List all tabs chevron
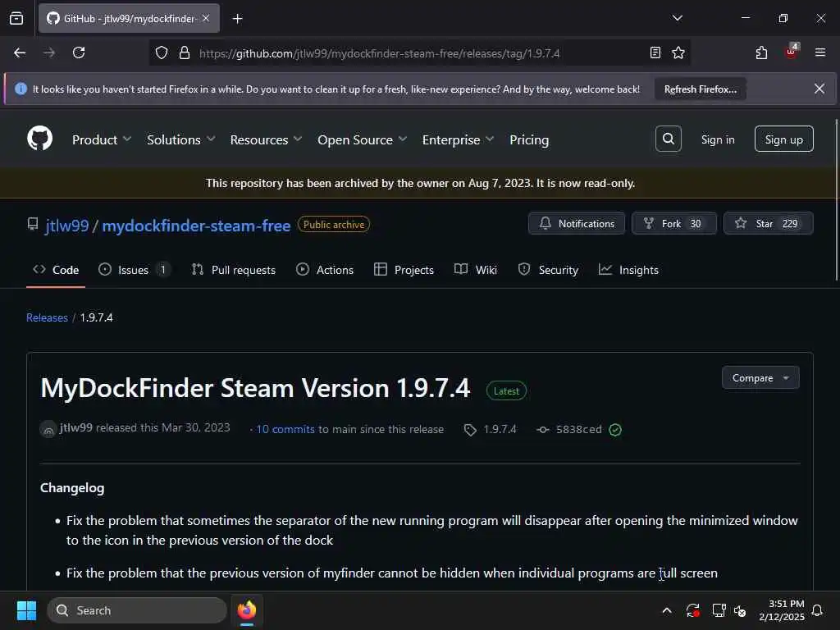Image resolution: width=840 pixels, height=630 pixels. (x=677, y=18)
